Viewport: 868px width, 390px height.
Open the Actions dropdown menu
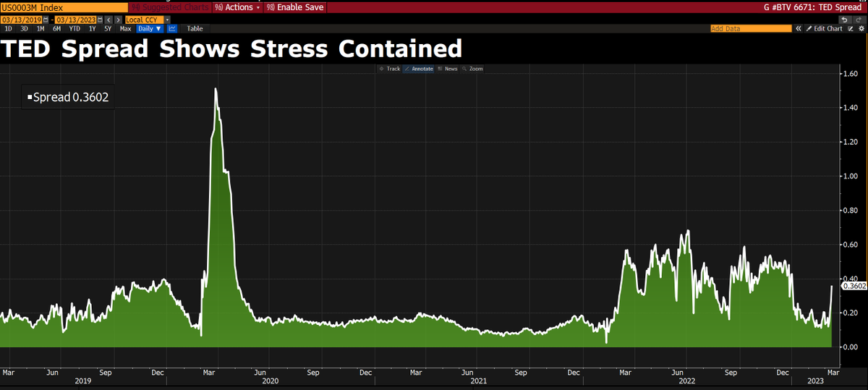pos(237,7)
